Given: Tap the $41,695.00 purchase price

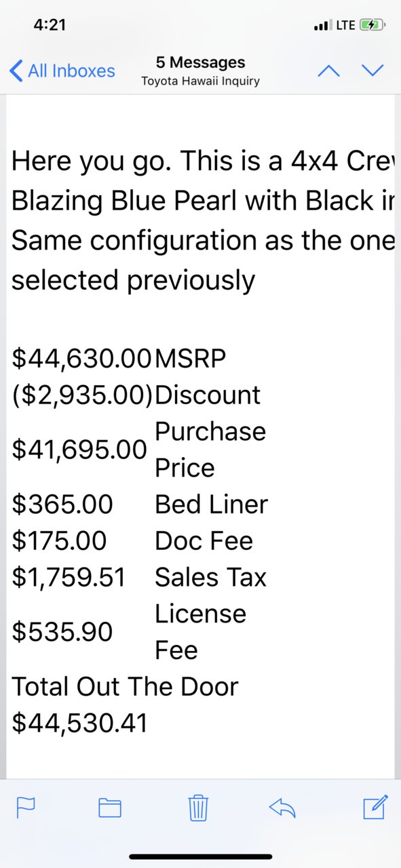Looking at the screenshot, I should 79,449.
